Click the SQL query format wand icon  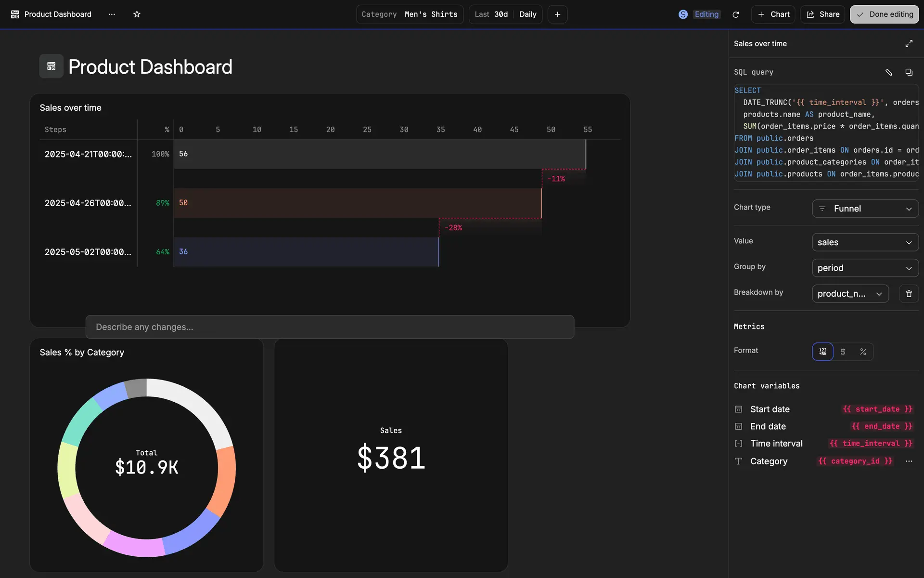pyautogui.click(x=888, y=72)
